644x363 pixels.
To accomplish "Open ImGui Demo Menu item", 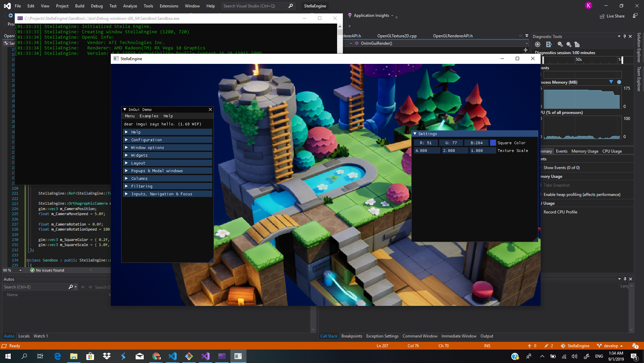I will 130,116.
